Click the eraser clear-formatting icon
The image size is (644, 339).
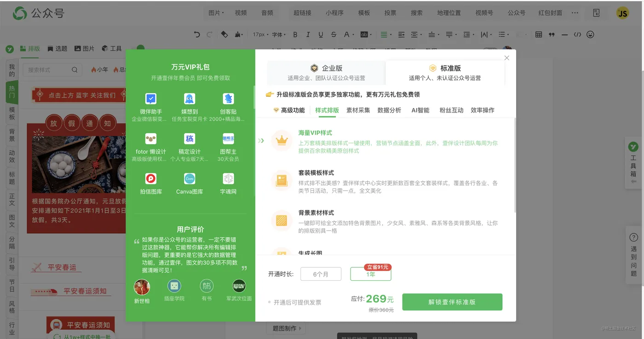tap(224, 34)
